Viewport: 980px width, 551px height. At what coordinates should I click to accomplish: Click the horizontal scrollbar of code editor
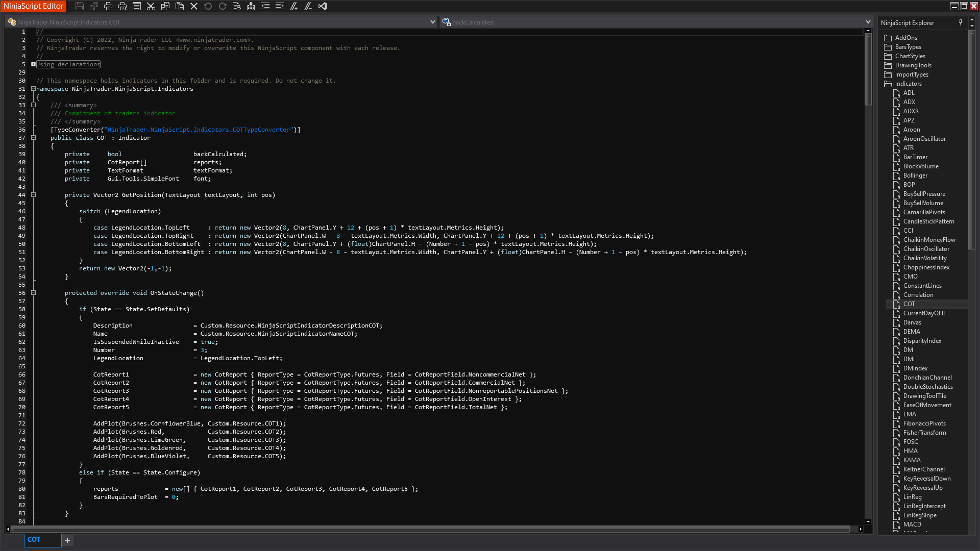429,529
